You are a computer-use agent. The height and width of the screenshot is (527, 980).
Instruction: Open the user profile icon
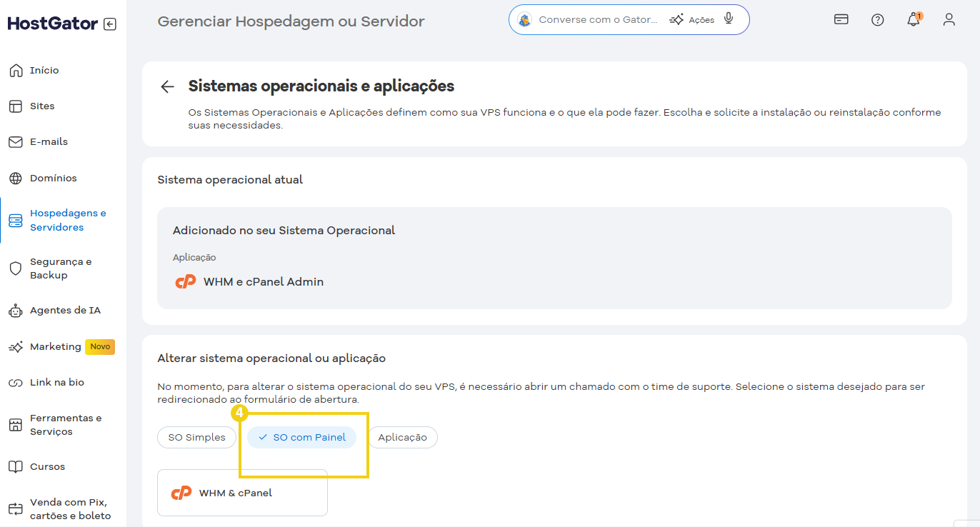[949, 19]
